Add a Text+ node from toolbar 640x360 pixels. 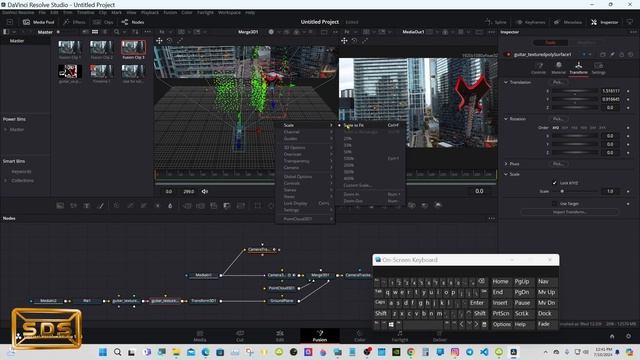coord(87,206)
